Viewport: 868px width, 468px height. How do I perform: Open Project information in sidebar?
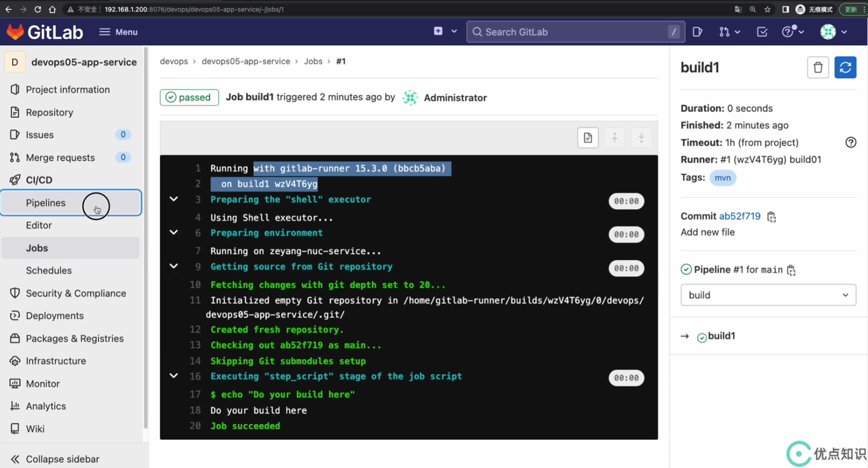pos(68,90)
